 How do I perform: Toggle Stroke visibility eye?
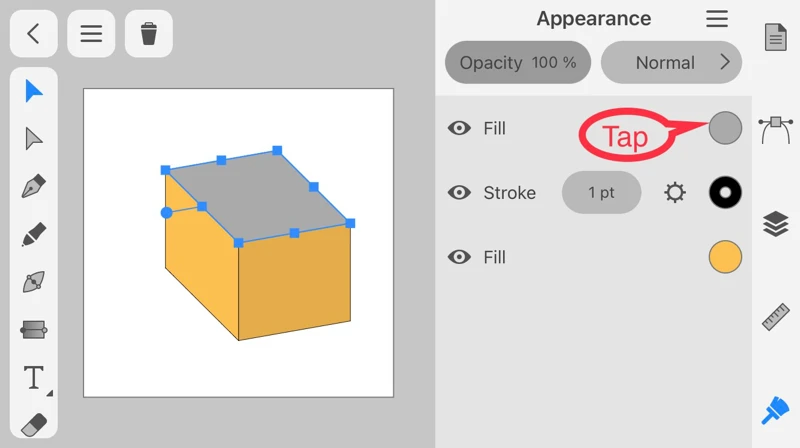[459, 193]
